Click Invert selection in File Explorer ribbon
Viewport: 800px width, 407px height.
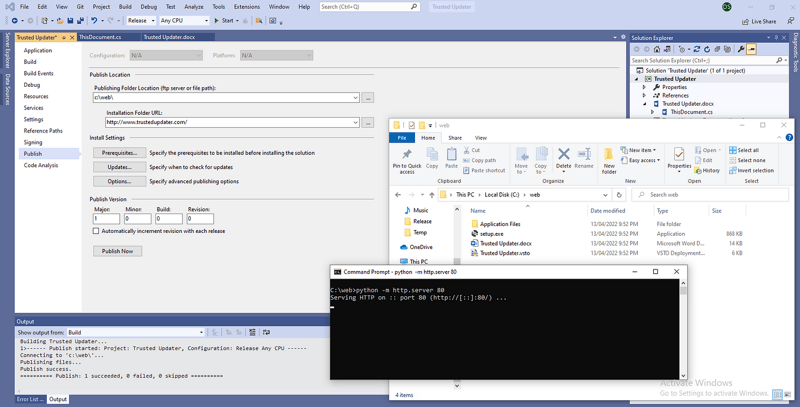(751, 170)
